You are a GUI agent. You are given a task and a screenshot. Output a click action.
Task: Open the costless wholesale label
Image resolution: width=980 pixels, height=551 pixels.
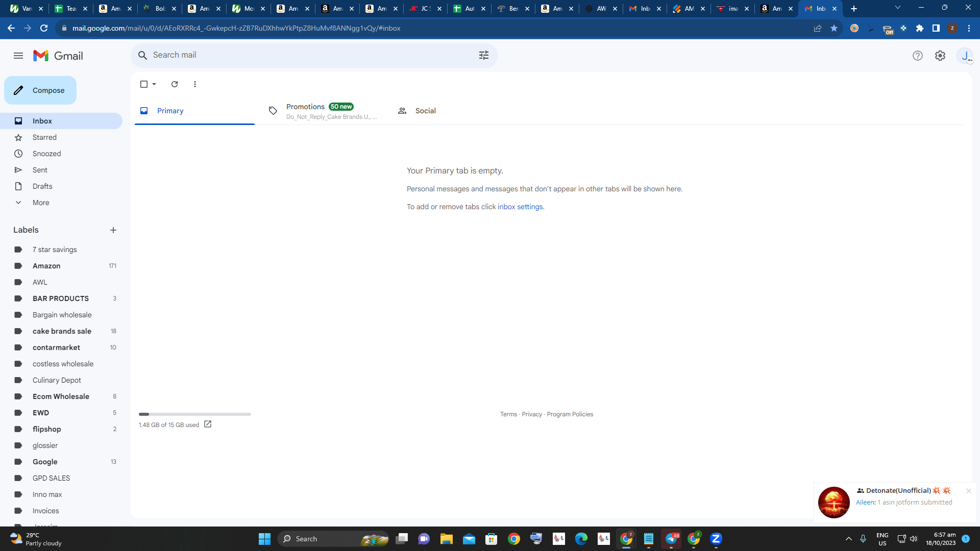pos(61,364)
